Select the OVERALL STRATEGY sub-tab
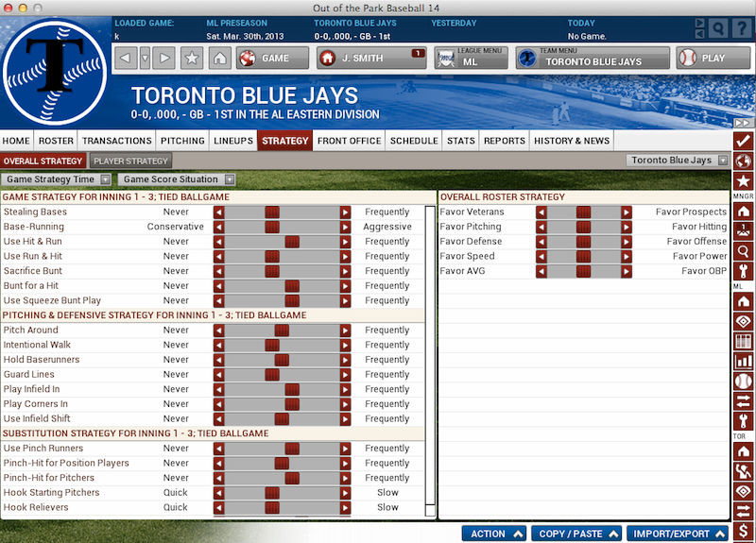The width and height of the screenshot is (756, 543). [43, 161]
